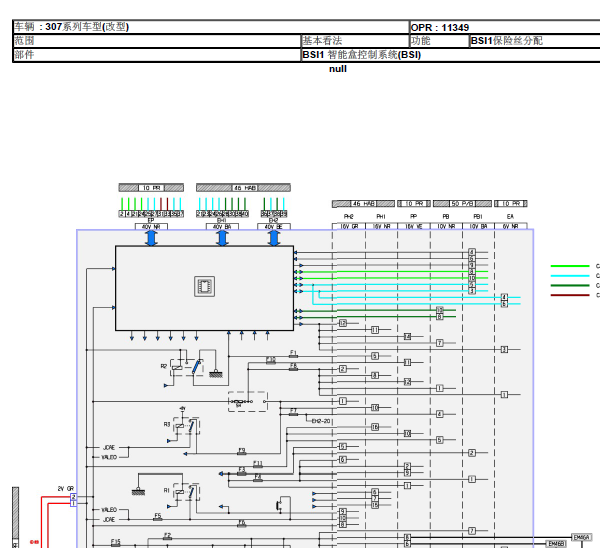Click the ground symbol beside relay R2
The height and width of the screenshot is (548, 600).
tap(216, 373)
